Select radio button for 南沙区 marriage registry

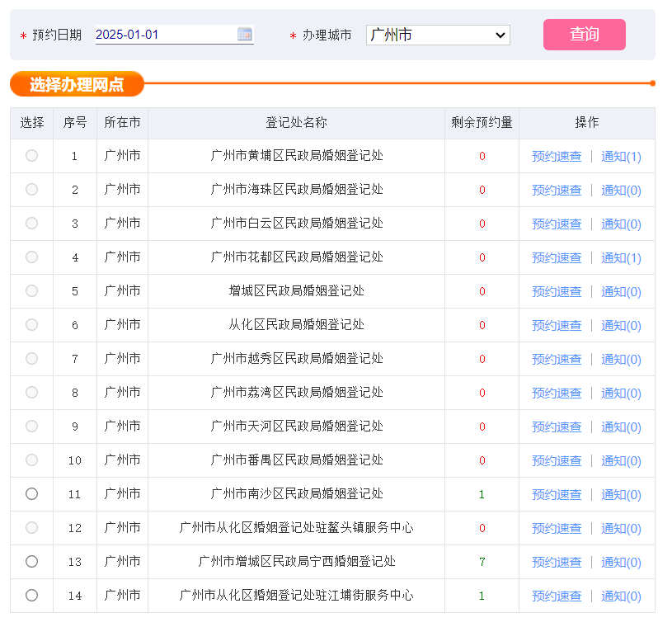tap(31, 493)
